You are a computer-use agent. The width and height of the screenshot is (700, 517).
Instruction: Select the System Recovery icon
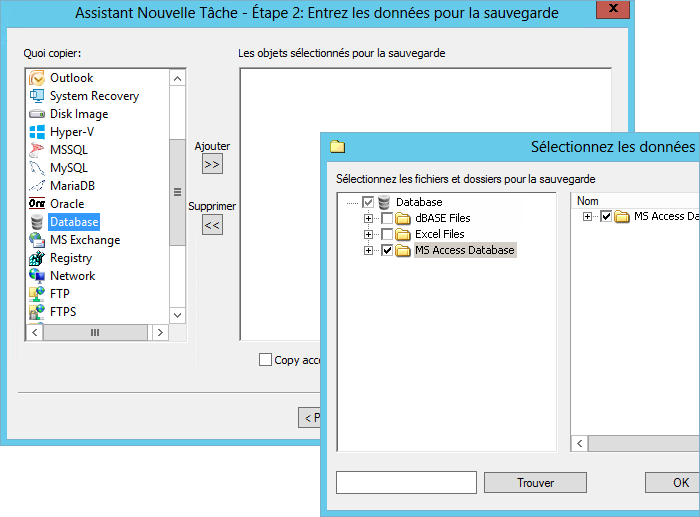37,96
